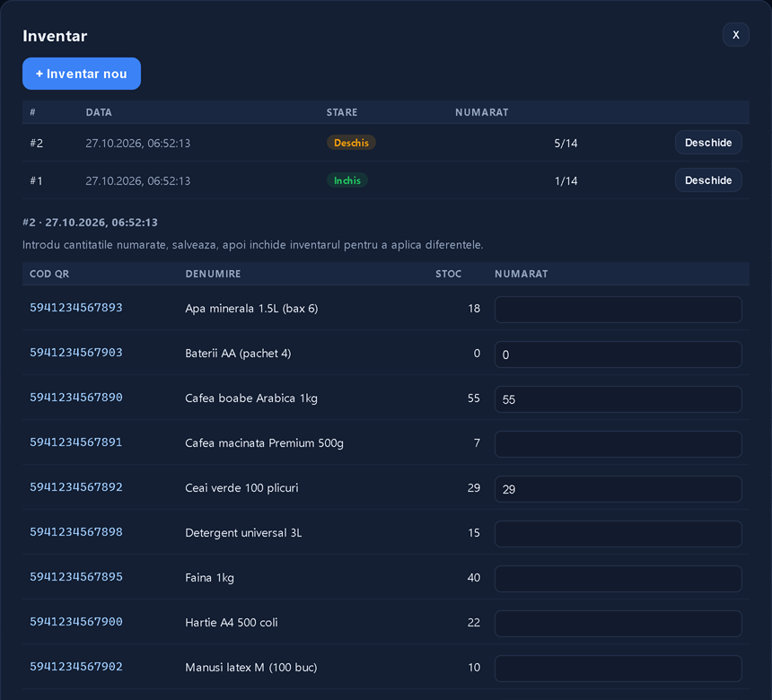772x700 pixels.
Task: Click the + Inventar nou button
Action: (82, 74)
